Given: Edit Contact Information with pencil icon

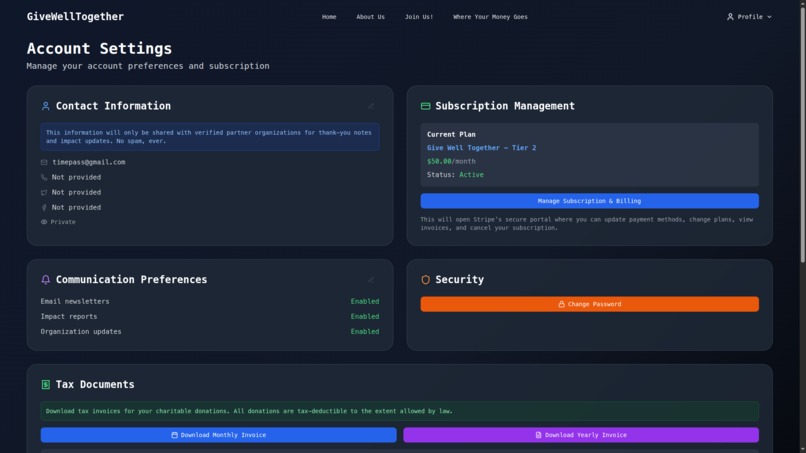Looking at the screenshot, I should coord(371,106).
